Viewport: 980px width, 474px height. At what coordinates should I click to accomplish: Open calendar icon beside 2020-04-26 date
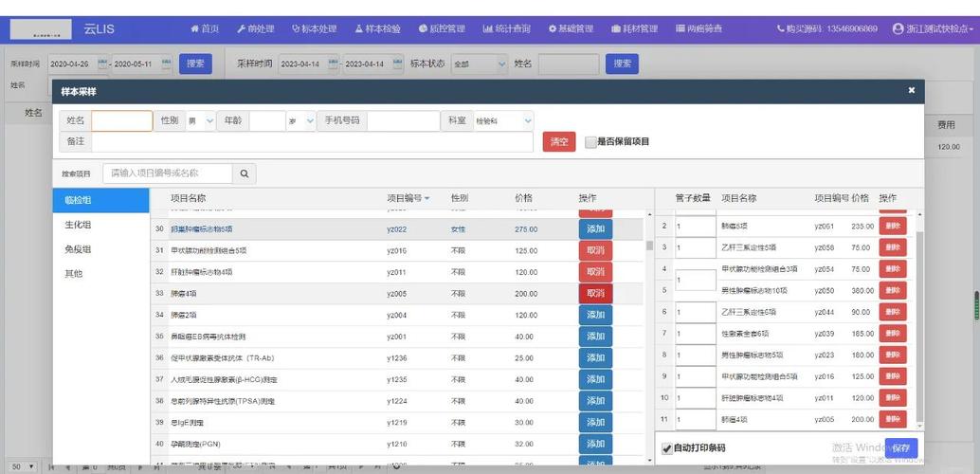[x=102, y=64]
